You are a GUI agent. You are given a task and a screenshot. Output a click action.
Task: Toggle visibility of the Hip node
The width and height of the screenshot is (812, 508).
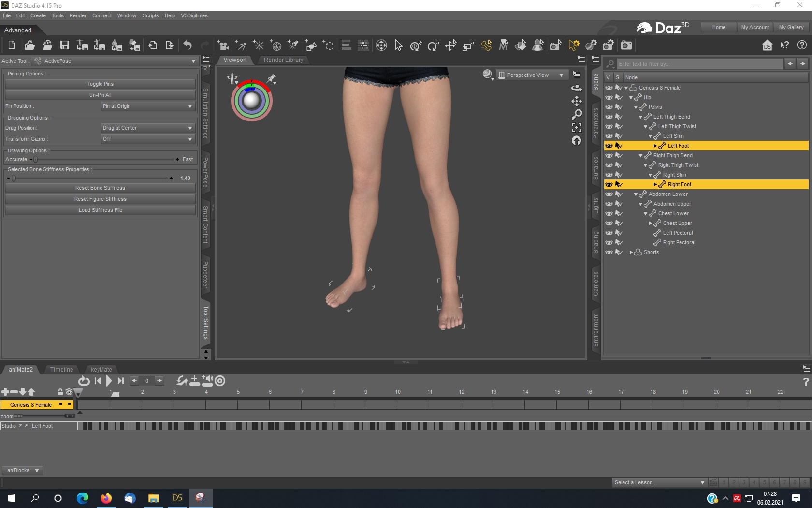[x=609, y=97]
